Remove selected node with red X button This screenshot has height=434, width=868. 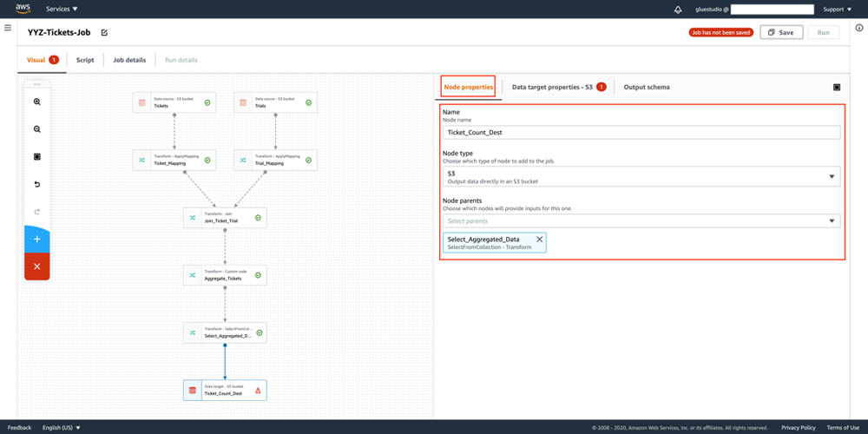pyautogui.click(x=37, y=266)
